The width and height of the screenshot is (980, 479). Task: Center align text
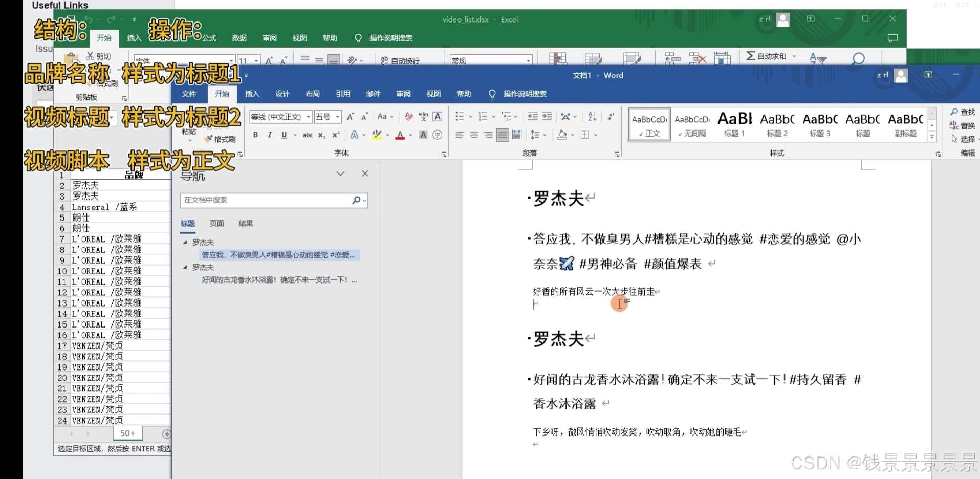click(x=474, y=135)
